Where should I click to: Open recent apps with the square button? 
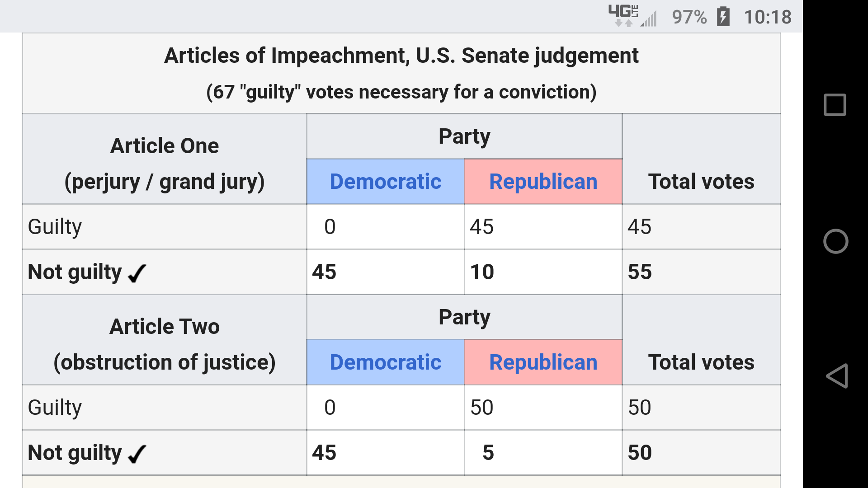835,105
